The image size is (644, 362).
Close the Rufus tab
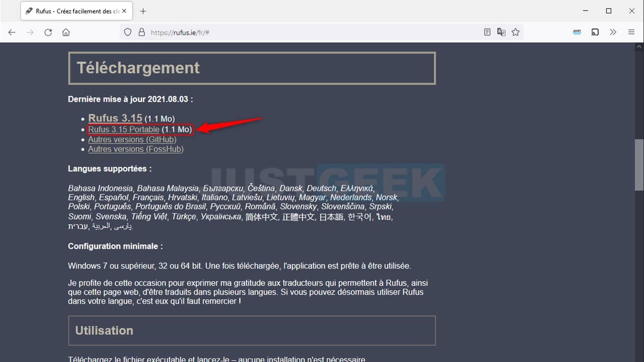(x=124, y=11)
